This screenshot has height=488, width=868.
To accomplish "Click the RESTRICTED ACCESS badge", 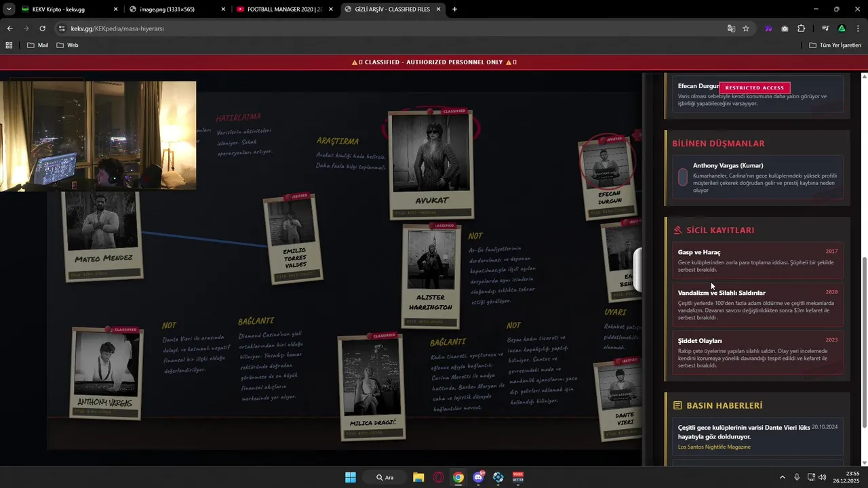I will pos(755,87).
